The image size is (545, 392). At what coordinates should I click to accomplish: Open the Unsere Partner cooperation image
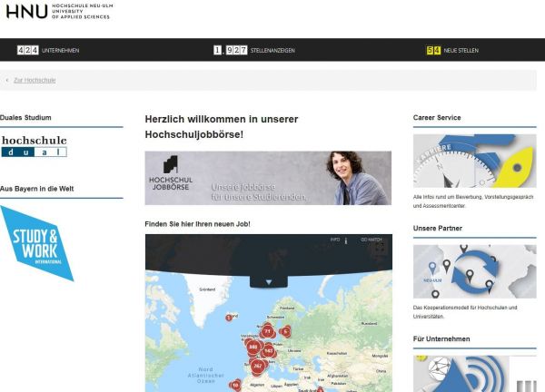click(x=474, y=271)
